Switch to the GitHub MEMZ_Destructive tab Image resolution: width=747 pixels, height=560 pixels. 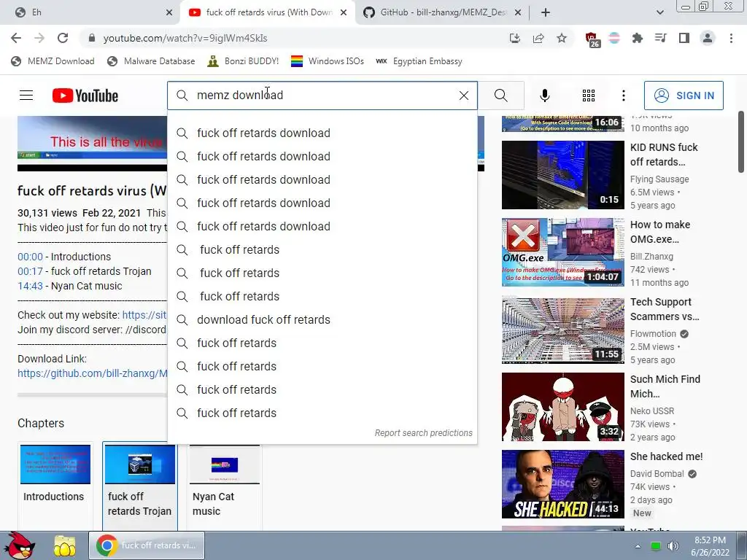click(x=442, y=12)
